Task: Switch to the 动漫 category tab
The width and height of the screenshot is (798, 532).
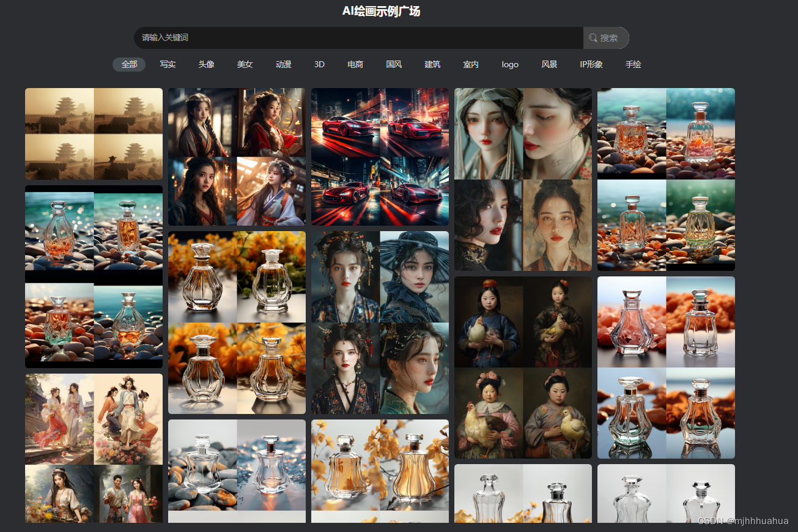Action: 283,64
